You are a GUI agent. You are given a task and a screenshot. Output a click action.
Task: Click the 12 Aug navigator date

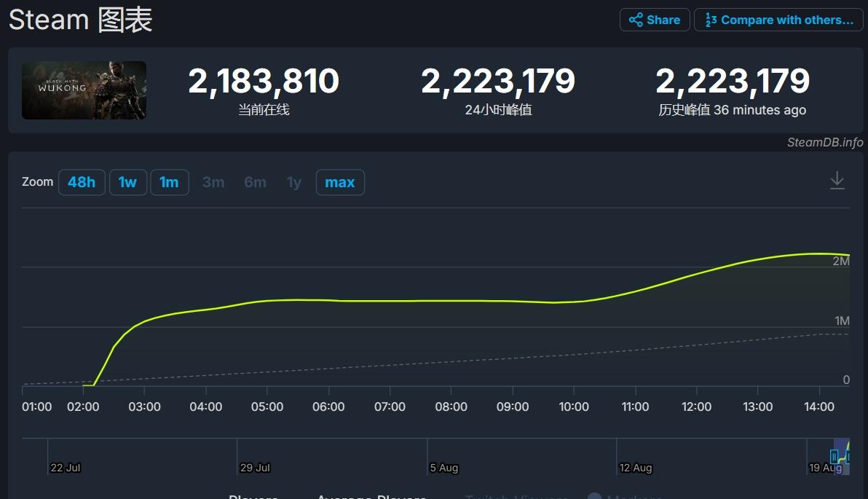pyautogui.click(x=636, y=468)
